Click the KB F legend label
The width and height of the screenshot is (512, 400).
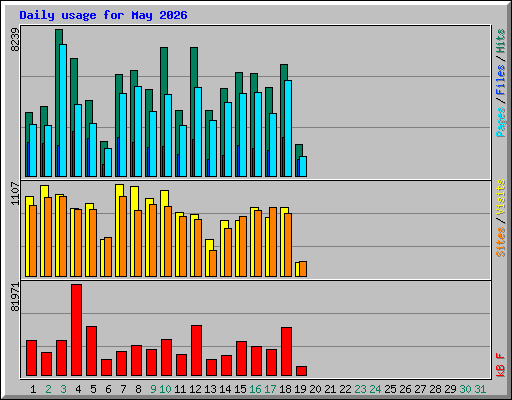click(x=500, y=365)
